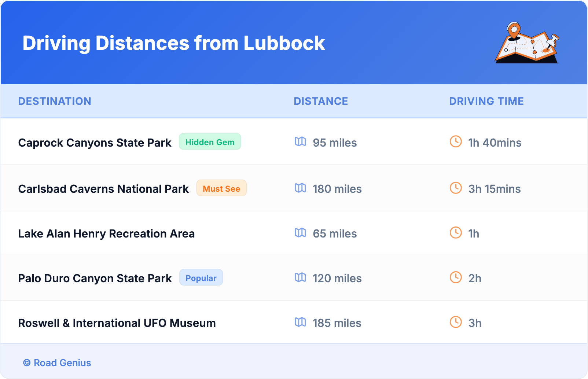Click the map icon beside 120 miles
Viewport: 588px width, 379px height.
coord(300,277)
